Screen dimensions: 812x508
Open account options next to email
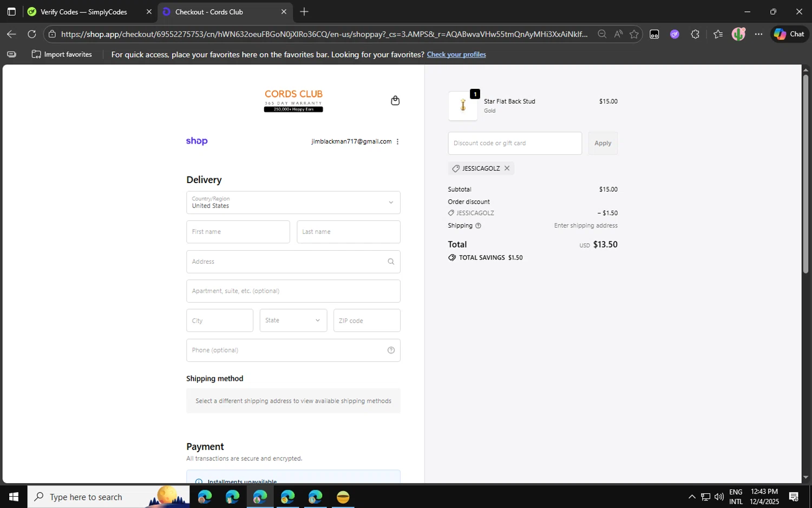click(x=398, y=141)
